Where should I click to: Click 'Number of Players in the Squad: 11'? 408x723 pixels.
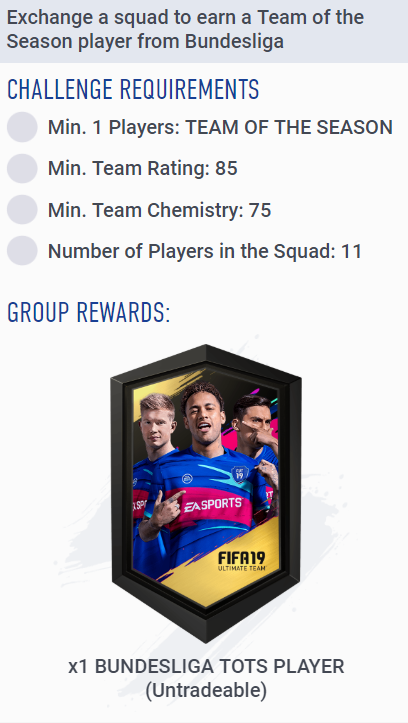(205, 251)
